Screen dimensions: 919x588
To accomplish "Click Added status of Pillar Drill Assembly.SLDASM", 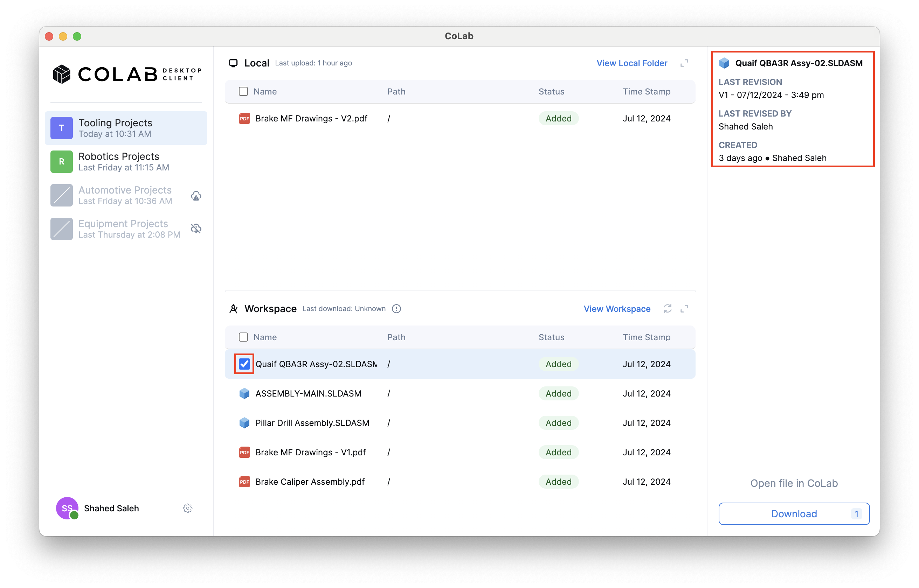I will pos(558,423).
